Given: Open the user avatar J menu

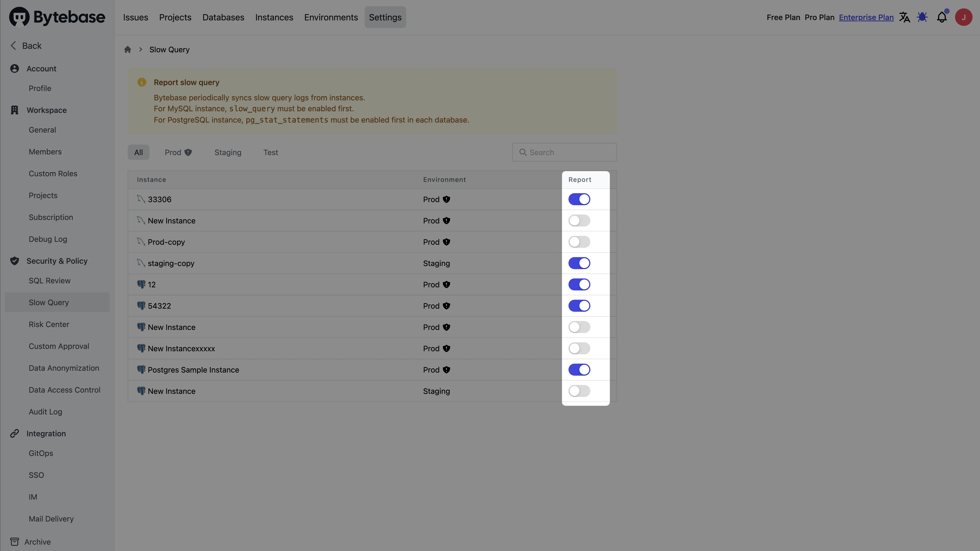Looking at the screenshot, I should click(x=964, y=17).
